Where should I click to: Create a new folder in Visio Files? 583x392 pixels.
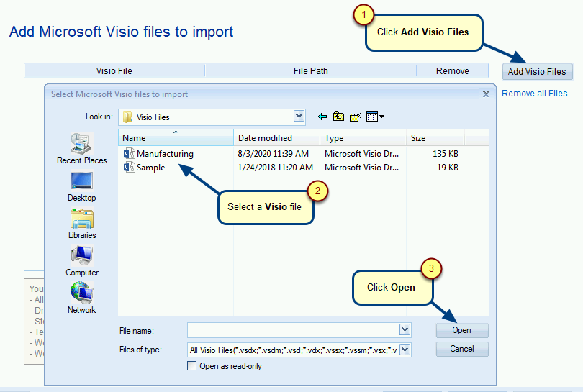(356, 117)
